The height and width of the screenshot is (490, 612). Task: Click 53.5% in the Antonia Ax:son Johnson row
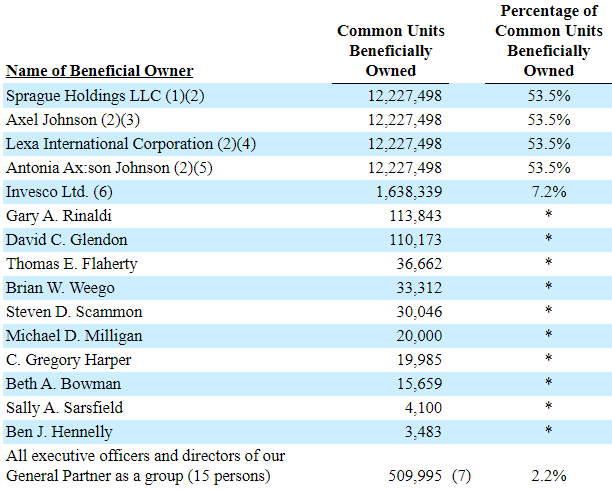(x=549, y=168)
